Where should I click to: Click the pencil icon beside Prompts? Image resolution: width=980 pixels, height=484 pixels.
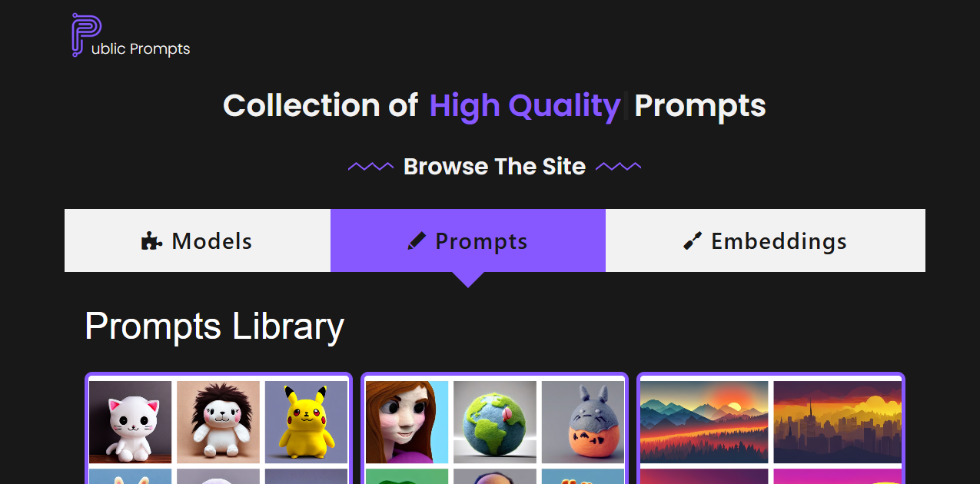(x=417, y=241)
